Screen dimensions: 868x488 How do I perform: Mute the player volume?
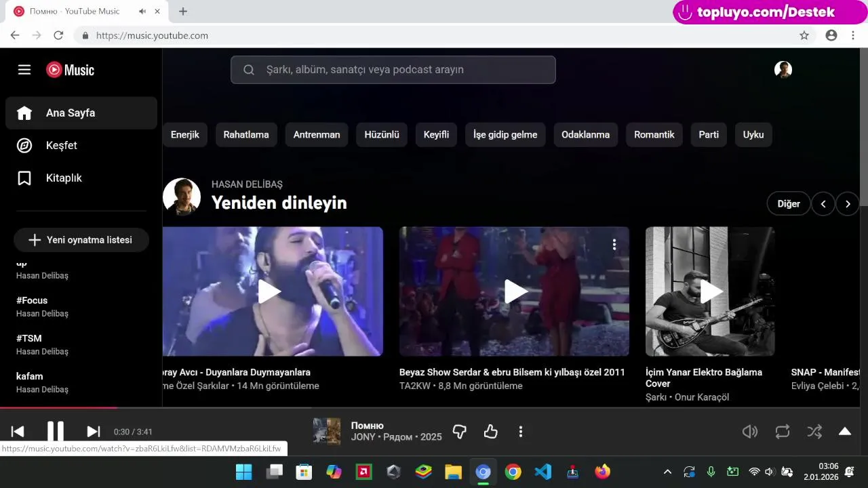[x=749, y=432]
